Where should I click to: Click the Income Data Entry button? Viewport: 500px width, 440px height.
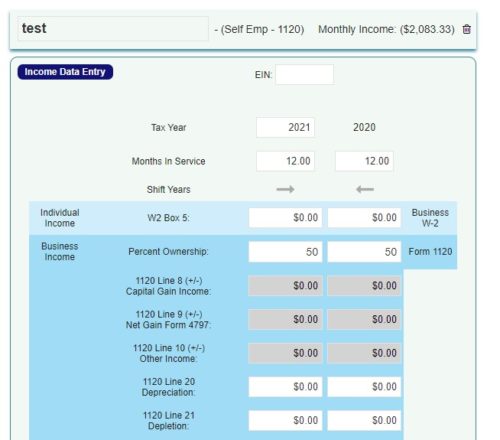(x=65, y=72)
